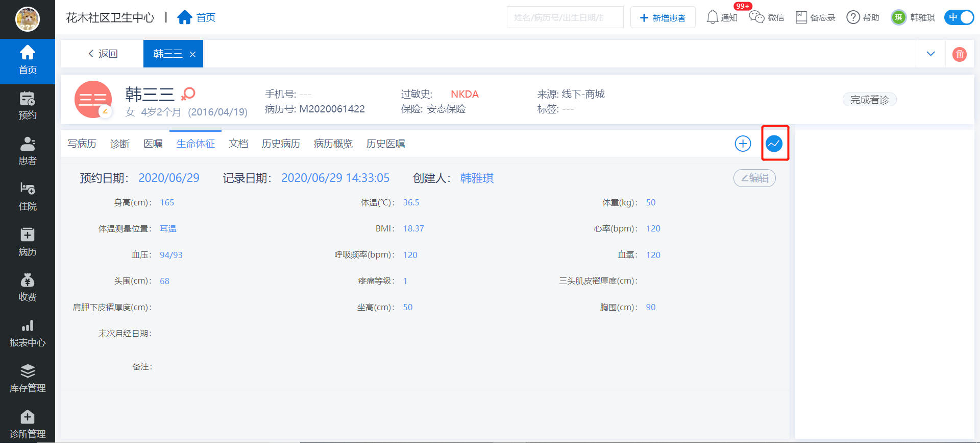Click temperature value 36.5
This screenshot has height=443, width=980.
pos(411,202)
